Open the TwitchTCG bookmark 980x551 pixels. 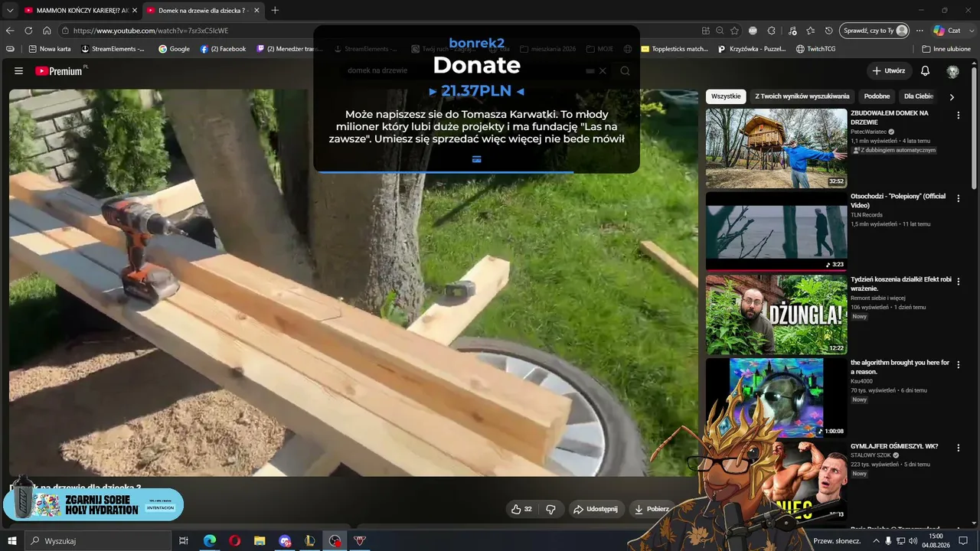pyautogui.click(x=816, y=49)
